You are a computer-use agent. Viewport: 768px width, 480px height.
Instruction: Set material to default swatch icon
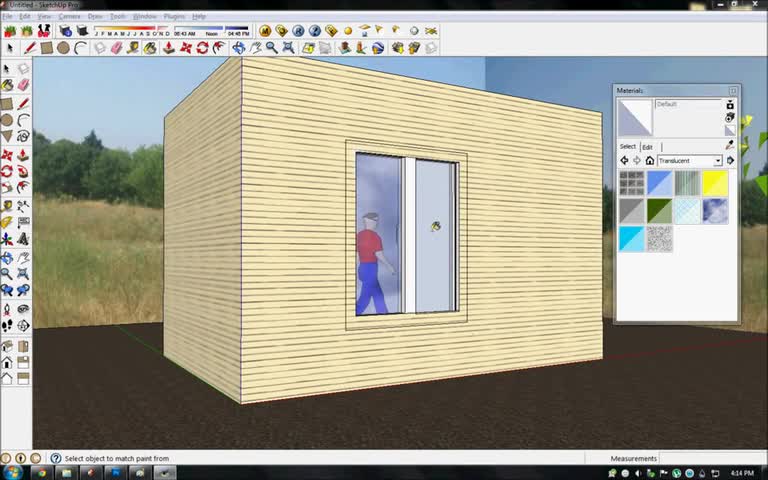(730, 130)
